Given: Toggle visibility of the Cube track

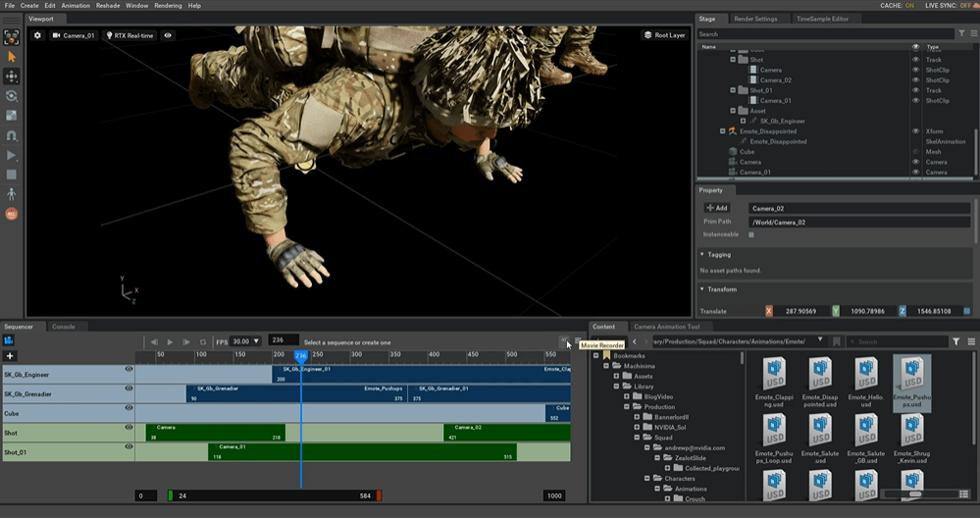Looking at the screenshot, I should click(x=129, y=408).
